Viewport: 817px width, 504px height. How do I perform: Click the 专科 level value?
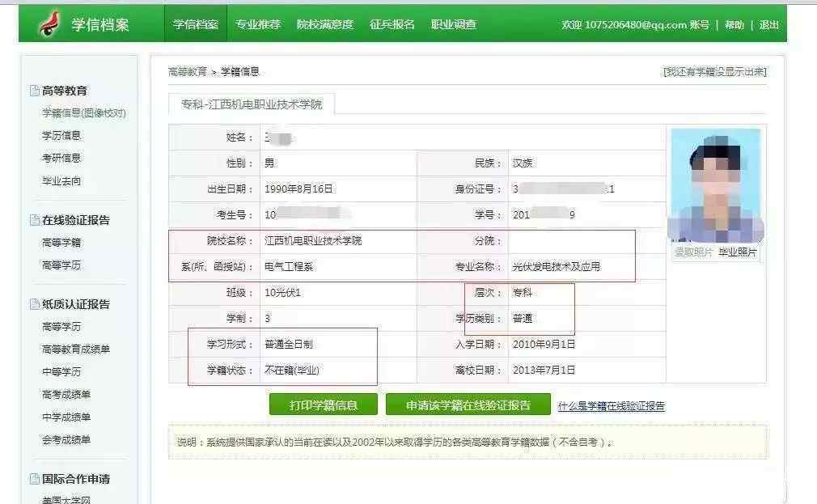coord(522,292)
